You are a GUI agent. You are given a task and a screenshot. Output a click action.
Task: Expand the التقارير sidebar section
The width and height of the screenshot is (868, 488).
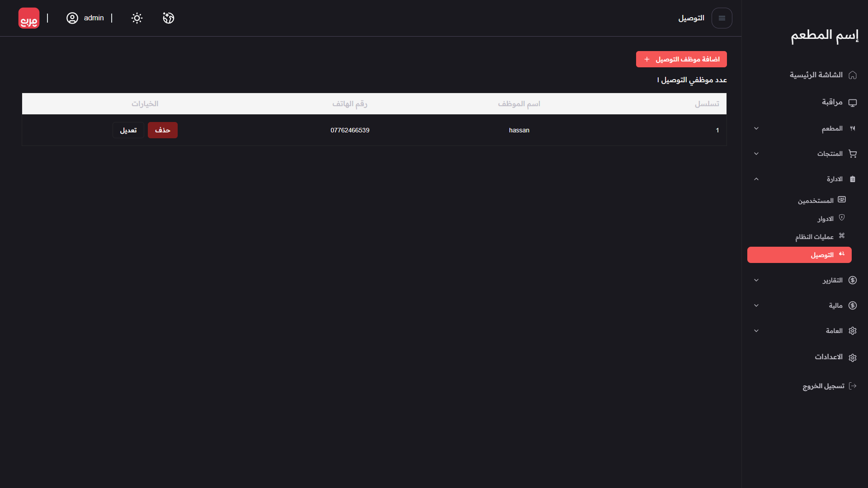click(x=756, y=281)
